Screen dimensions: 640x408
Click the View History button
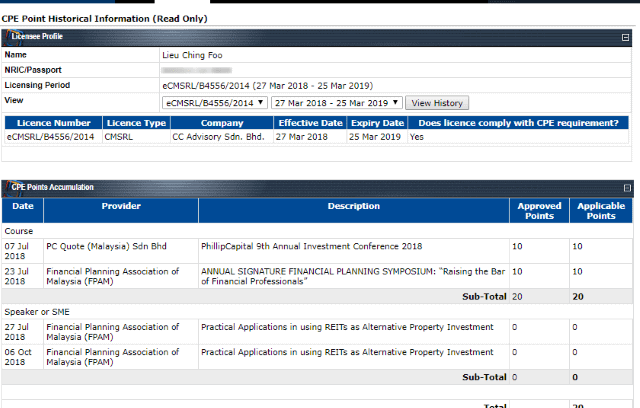coord(437,103)
